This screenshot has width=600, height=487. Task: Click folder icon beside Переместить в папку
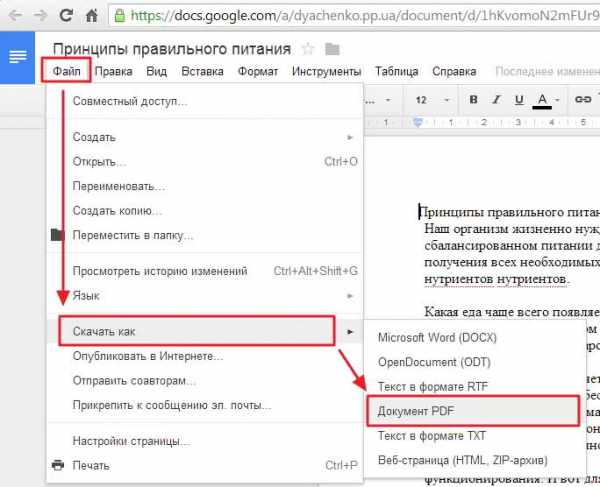(58, 235)
